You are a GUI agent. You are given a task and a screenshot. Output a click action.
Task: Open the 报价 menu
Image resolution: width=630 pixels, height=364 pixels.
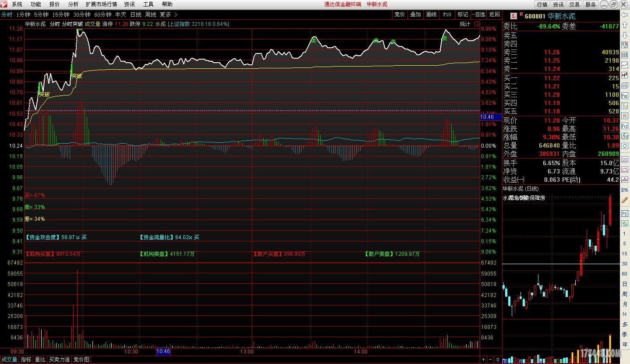(x=55, y=4)
